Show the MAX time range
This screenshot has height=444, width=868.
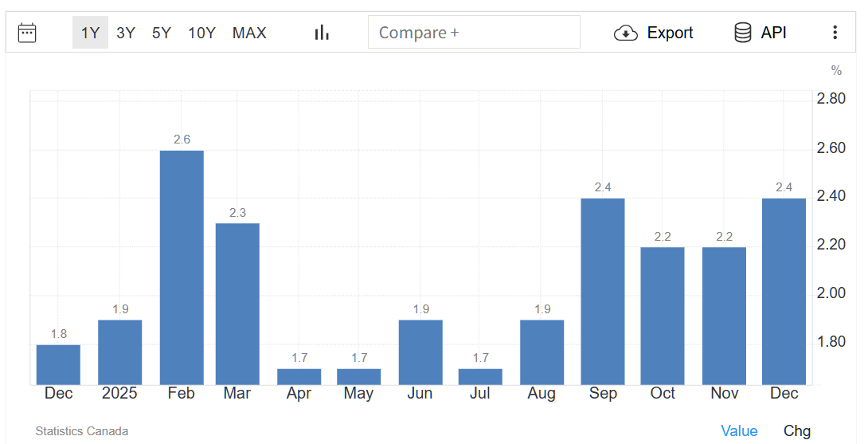[249, 33]
